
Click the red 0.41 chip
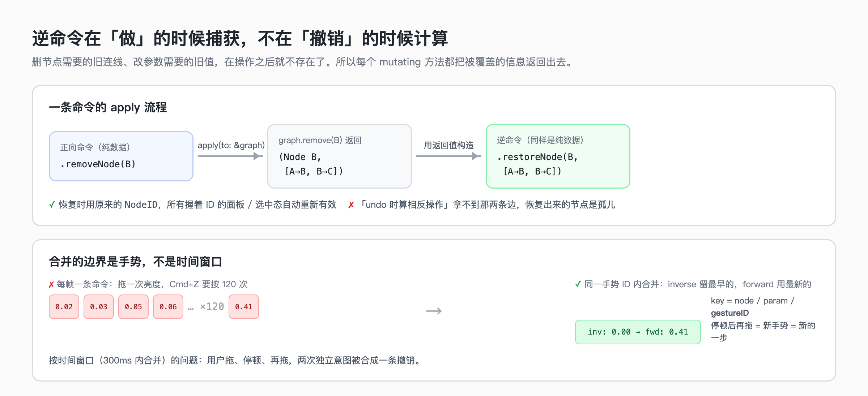coord(244,307)
